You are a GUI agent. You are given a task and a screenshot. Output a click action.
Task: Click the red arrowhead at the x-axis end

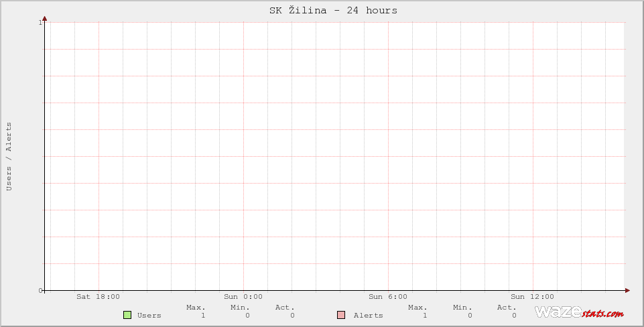pos(627,290)
